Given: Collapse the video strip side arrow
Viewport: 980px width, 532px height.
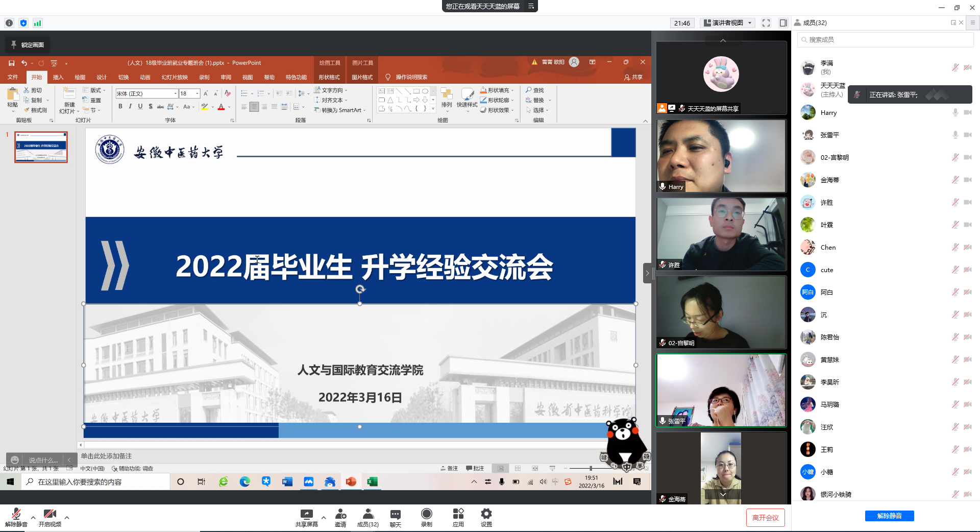Looking at the screenshot, I should coord(647,273).
